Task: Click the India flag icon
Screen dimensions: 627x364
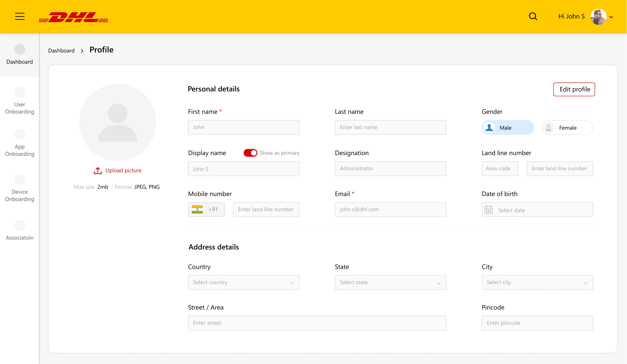Action: [197, 210]
